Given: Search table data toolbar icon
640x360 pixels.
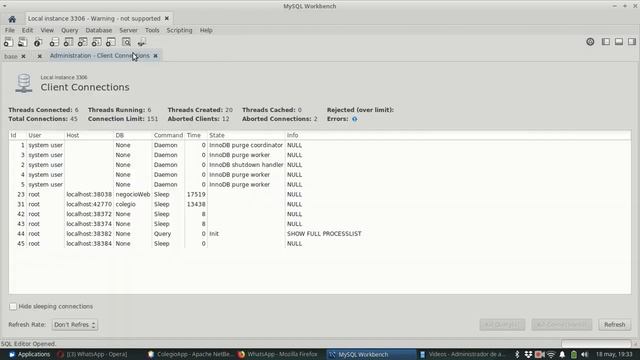Looking at the screenshot, I should 127,42.
